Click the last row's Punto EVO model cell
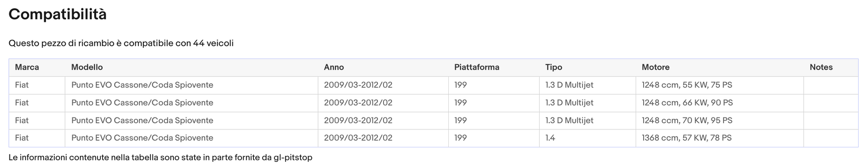 [191, 138]
